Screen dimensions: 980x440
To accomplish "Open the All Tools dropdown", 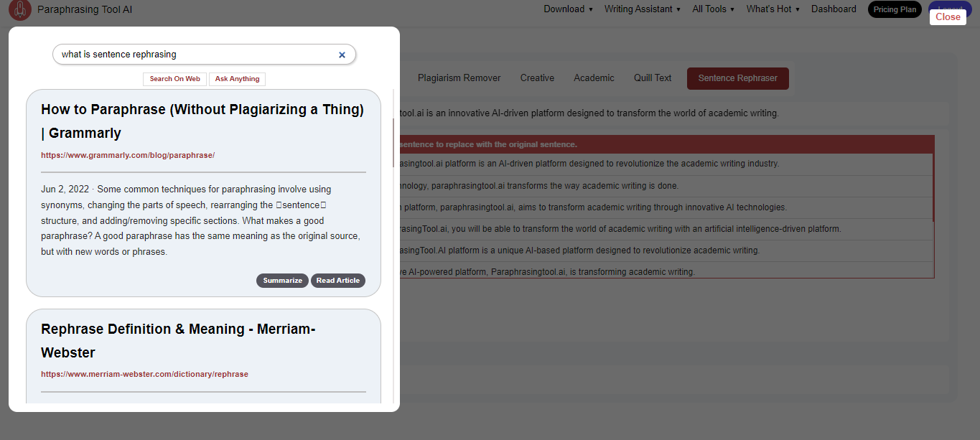I will pyautogui.click(x=714, y=9).
